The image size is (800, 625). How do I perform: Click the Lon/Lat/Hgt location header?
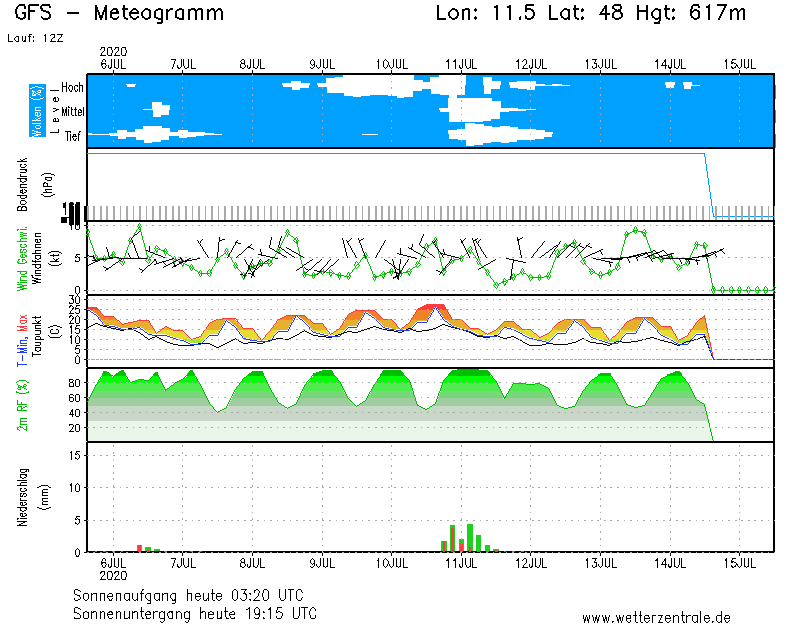coord(590,13)
